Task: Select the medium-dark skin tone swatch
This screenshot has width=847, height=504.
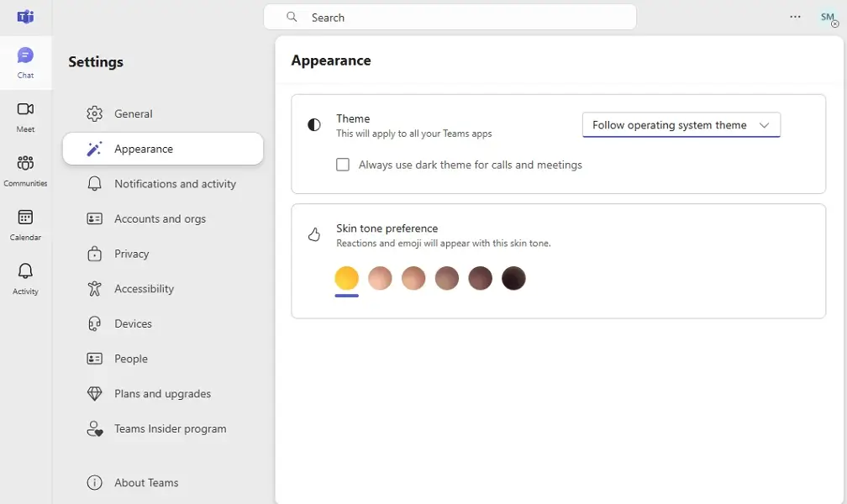Action: pos(481,278)
